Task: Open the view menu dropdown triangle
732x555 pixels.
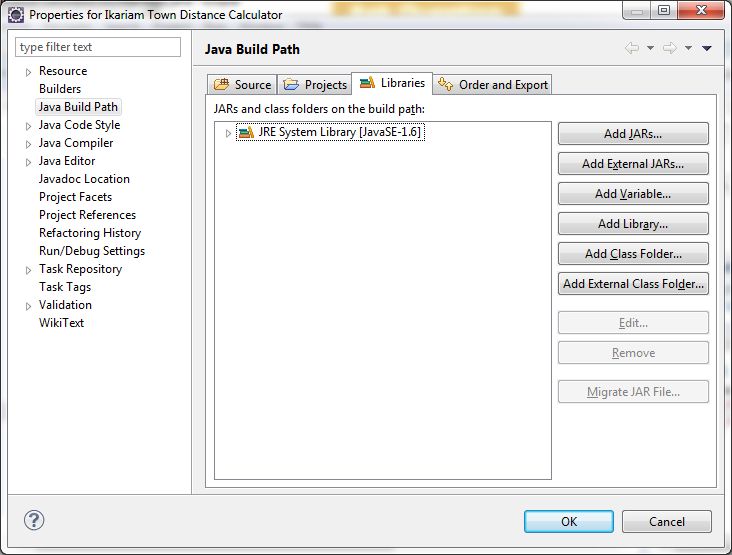Action: pos(707,48)
